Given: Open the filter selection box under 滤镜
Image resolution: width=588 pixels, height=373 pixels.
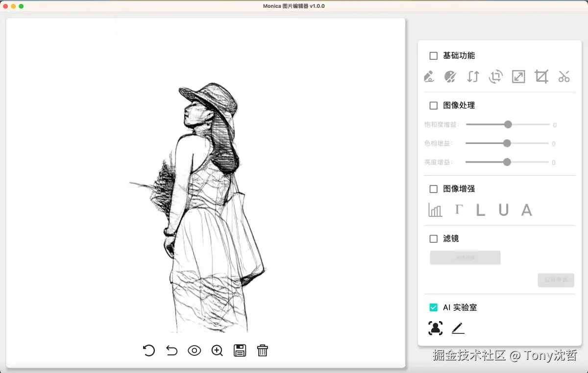Looking at the screenshot, I should coord(465,257).
